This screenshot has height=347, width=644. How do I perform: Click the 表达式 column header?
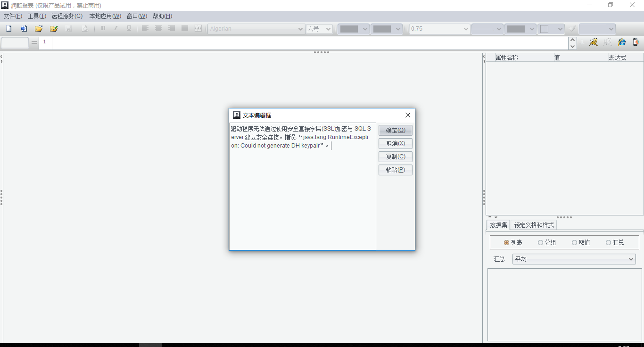[x=625, y=58]
